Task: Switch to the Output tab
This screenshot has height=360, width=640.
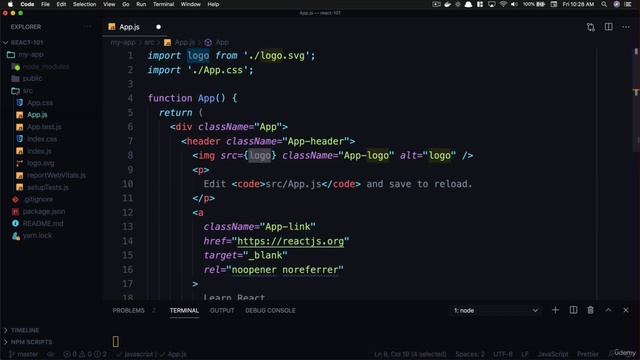Action: tap(222, 311)
